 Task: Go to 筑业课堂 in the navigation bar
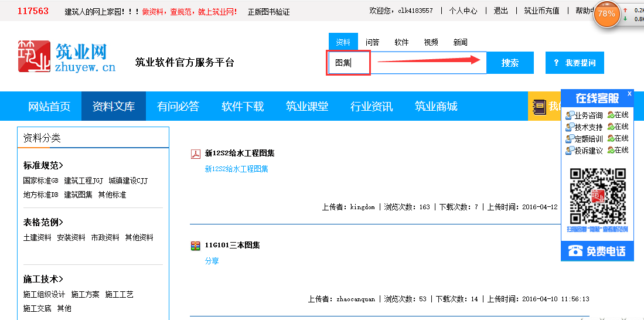pos(307,107)
